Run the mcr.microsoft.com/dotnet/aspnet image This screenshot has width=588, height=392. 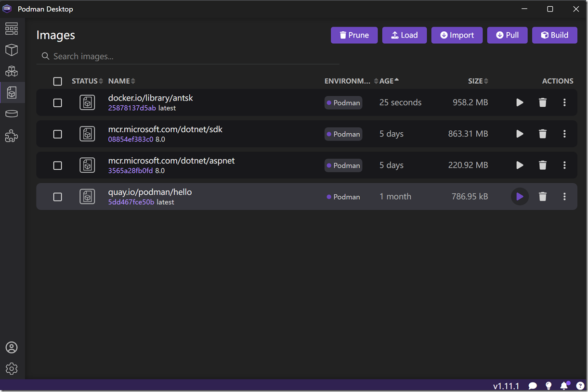[520, 165]
